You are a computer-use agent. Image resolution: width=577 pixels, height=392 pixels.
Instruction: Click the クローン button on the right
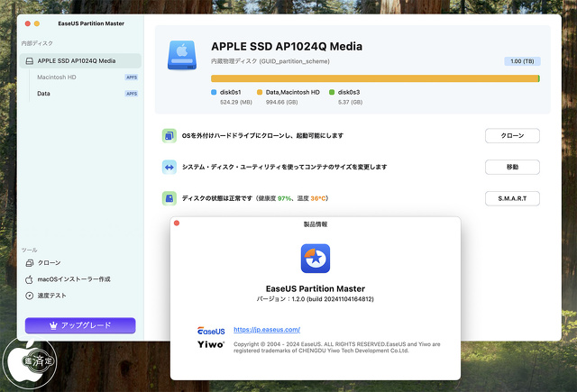[x=512, y=136]
